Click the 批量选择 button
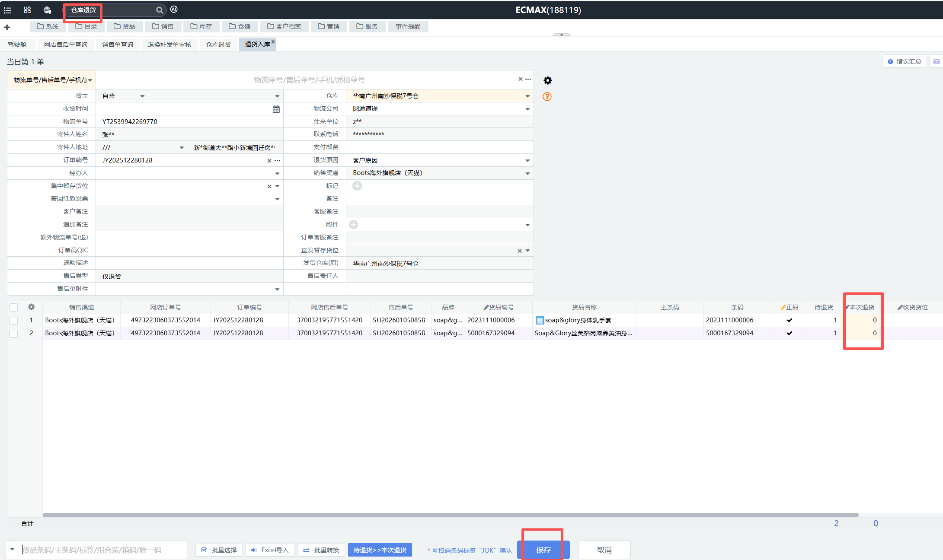The height and width of the screenshot is (560, 943). (x=219, y=550)
